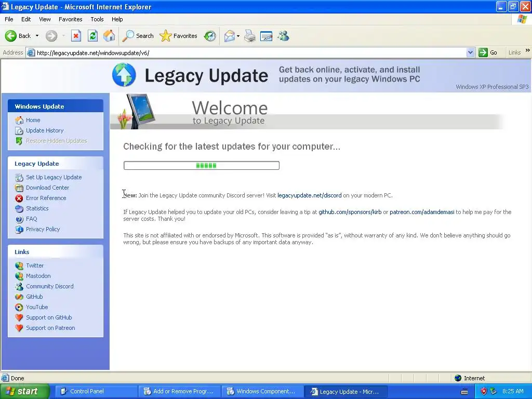Open the Help menu
The height and width of the screenshot is (399, 532).
point(117,19)
